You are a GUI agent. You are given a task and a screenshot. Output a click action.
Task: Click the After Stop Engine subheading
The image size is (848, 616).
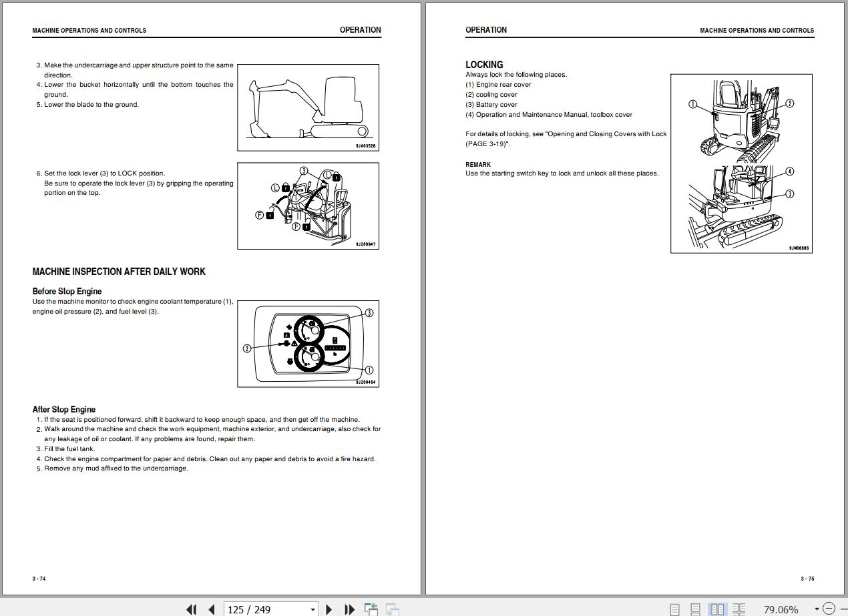click(x=64, y=409)
